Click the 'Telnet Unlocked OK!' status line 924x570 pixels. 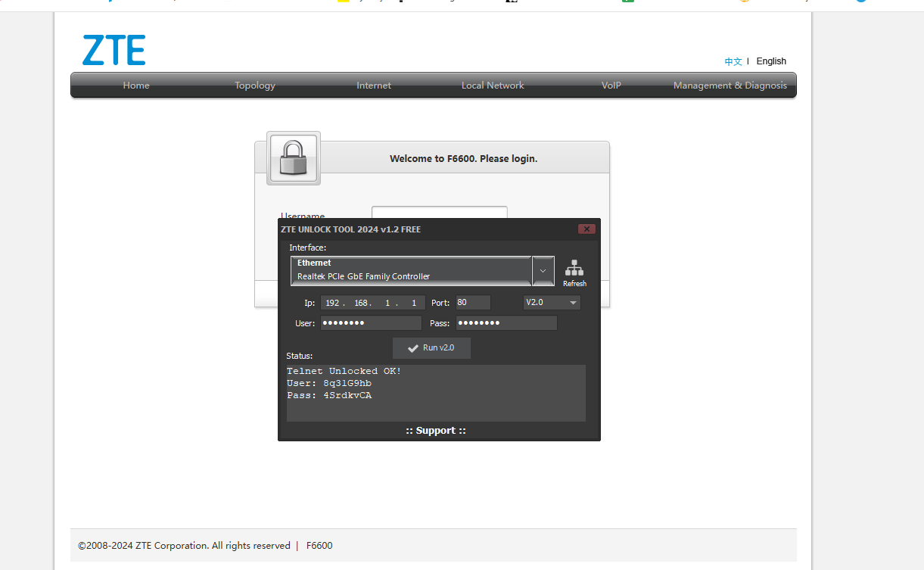pos(344,371)
